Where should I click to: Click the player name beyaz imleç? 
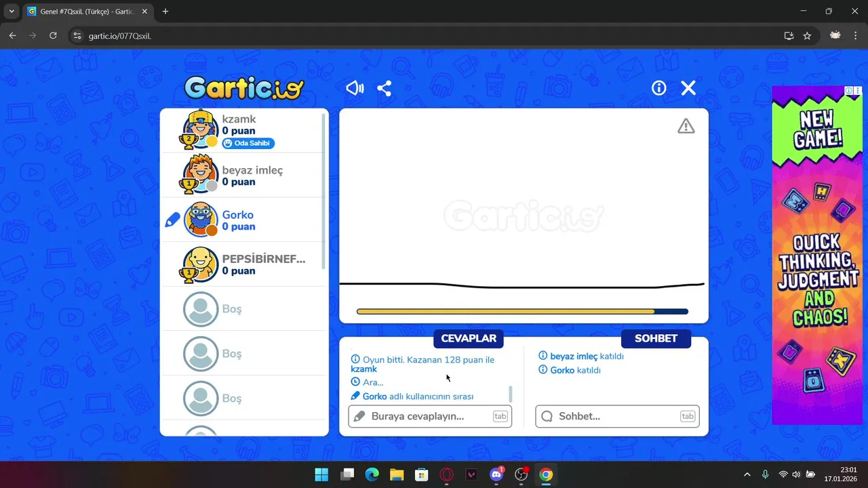[x=252, y=170]
